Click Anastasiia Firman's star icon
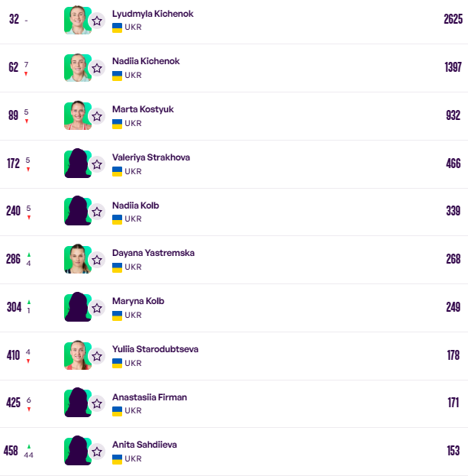The height and width of the screenshot is (476, 468). click(x=97, y=403)
